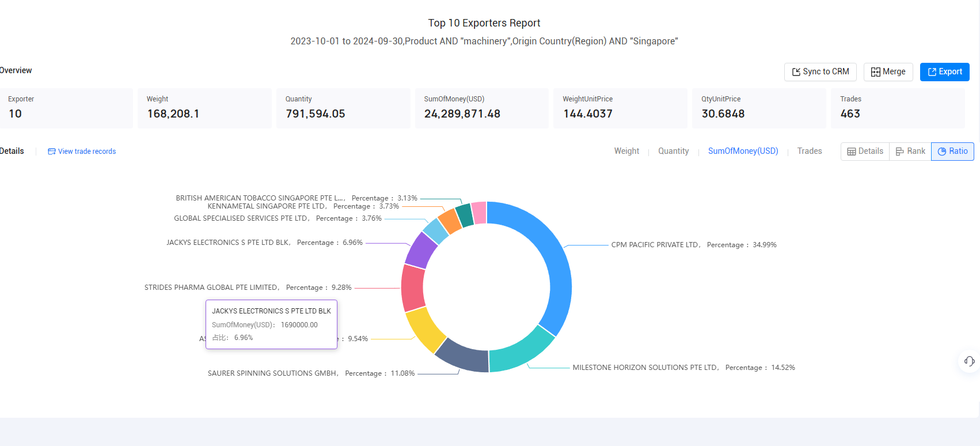Click the purple Jackys Electronics donut segment
This screenshot has height=446, width=980.
click(421, 250)
